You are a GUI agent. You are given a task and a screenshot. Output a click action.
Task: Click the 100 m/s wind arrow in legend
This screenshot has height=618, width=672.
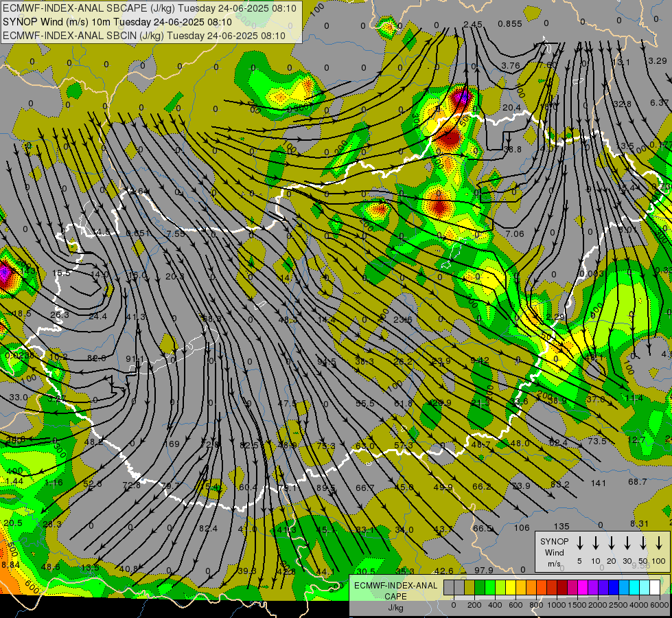coord(659,543)
